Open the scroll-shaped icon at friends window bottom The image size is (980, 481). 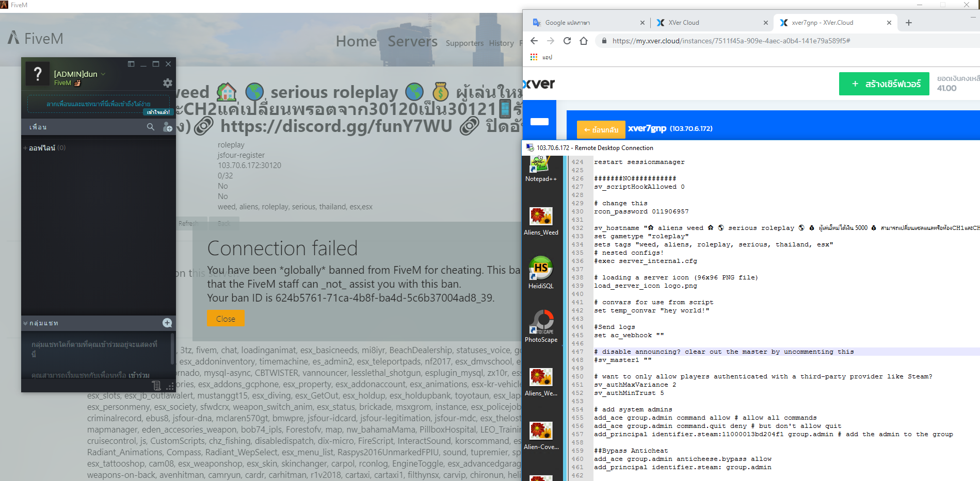[x=156, y=385]
